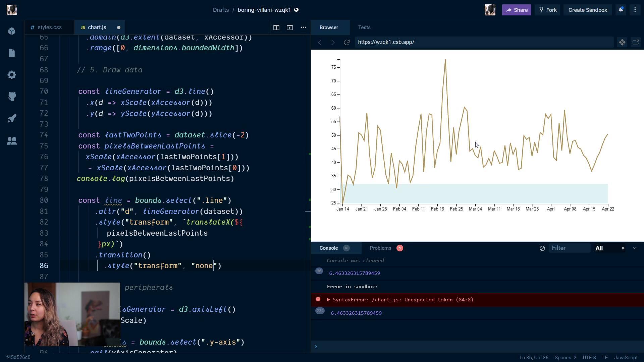Viewport: 644px width, 362px height.
Task: Click the clear console filter icon
Action: click(542, 248)
